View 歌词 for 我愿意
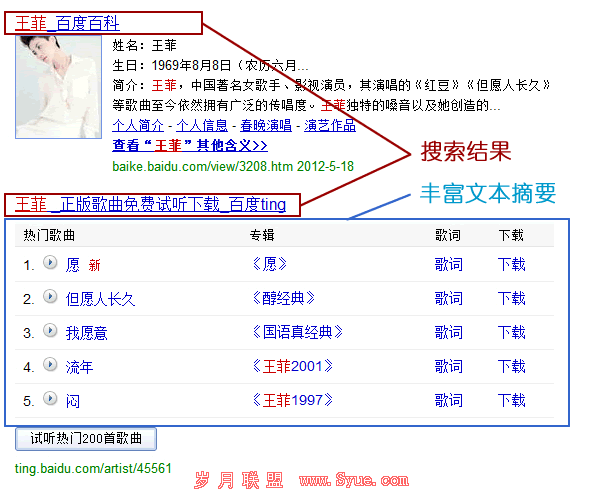Image resolution: width=600 pixels, height=490 pixels. (448, 332)
